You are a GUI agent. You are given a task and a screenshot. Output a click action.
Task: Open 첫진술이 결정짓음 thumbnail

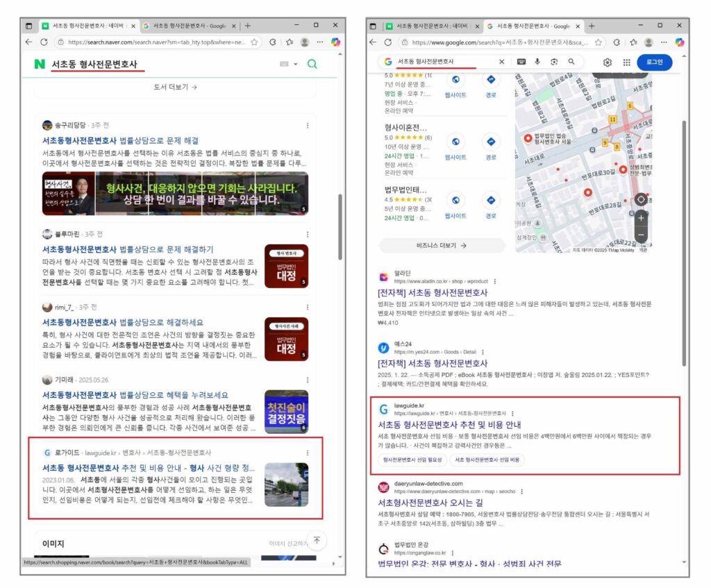point(286,412)
